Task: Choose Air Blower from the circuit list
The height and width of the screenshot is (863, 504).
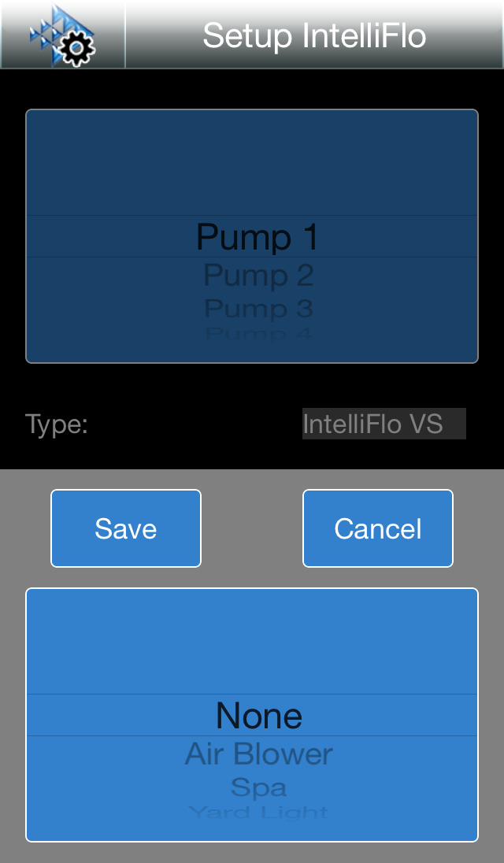Action: [x=258, y=754]
